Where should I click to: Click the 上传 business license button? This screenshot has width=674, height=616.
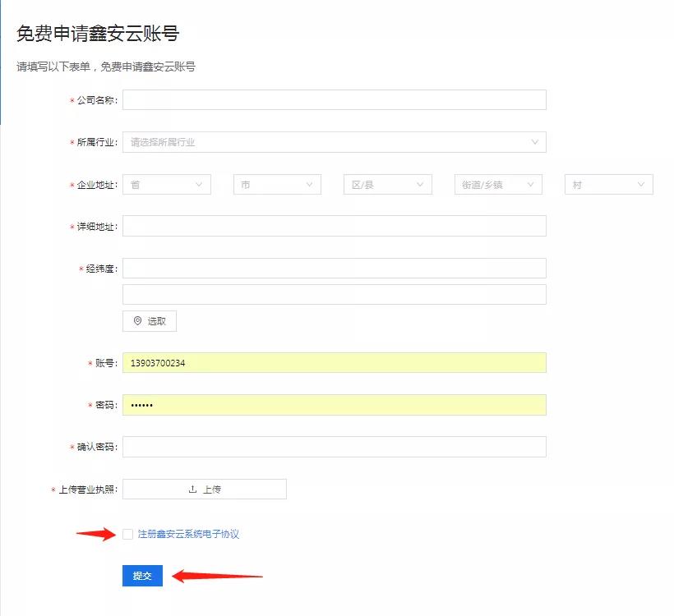[x=204, y=489]
